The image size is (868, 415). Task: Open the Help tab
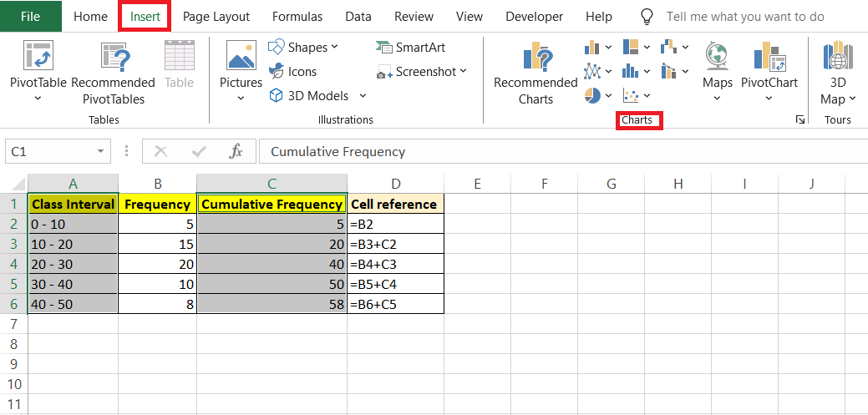(x=598, y=17)
